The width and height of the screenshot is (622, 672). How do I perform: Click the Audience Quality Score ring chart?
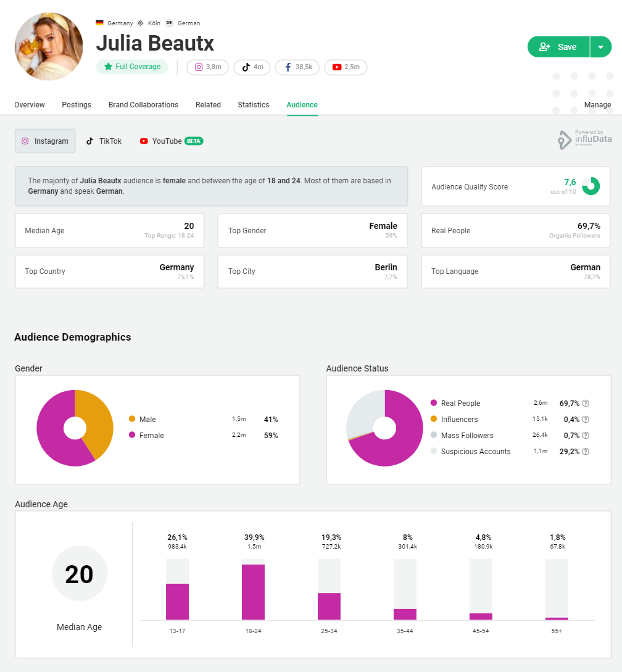click(591, 186)
